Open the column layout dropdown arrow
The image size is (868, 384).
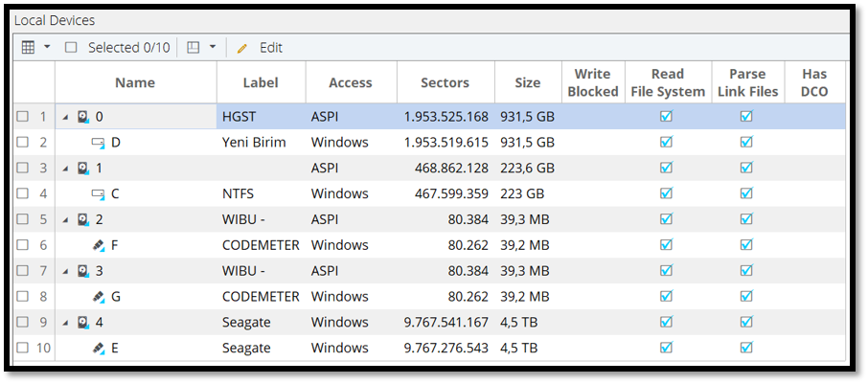[x=212, y=47]
